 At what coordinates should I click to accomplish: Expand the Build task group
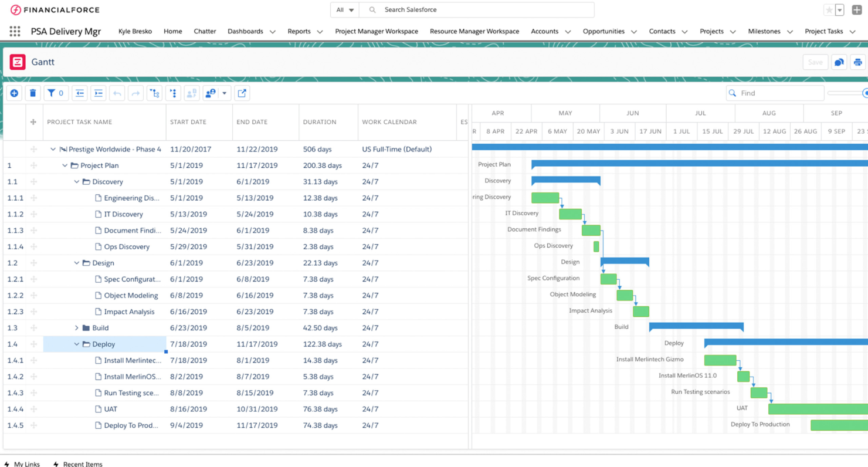[x=76, y=328]
